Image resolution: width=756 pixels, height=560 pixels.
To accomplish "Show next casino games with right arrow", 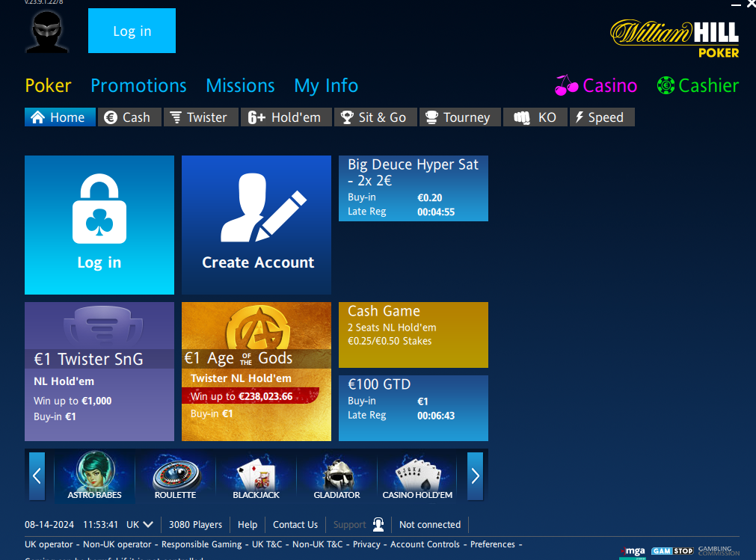I will coord(475,476).
